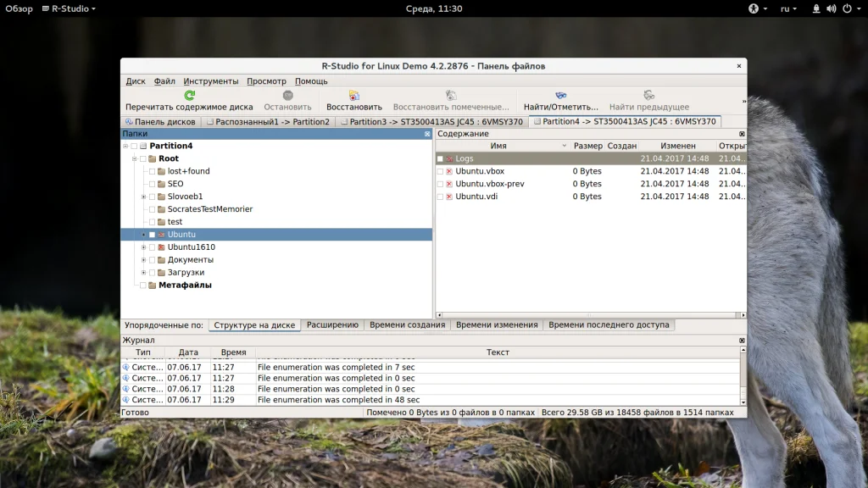Expand the Документы folder in the tree
868x488 pixels.
pyautogui.click(x=143, y=260)
